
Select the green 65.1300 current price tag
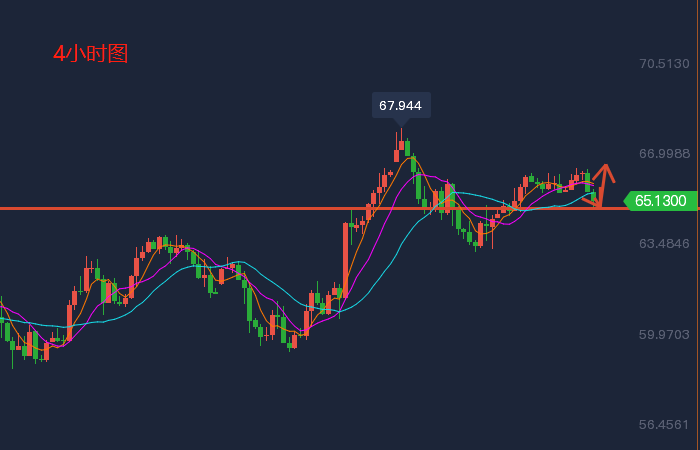pos(660,201)
